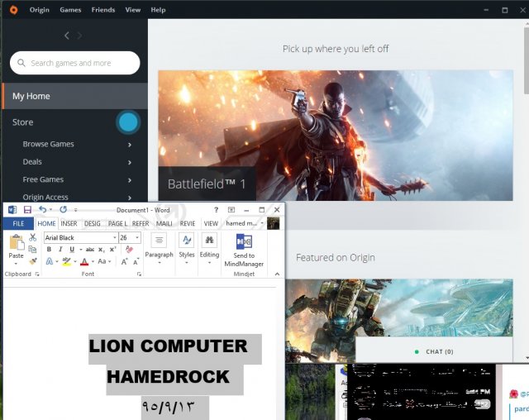Click the Word application icon in title bar
This screenshot has width=529, height=420.
pos(12,210)
